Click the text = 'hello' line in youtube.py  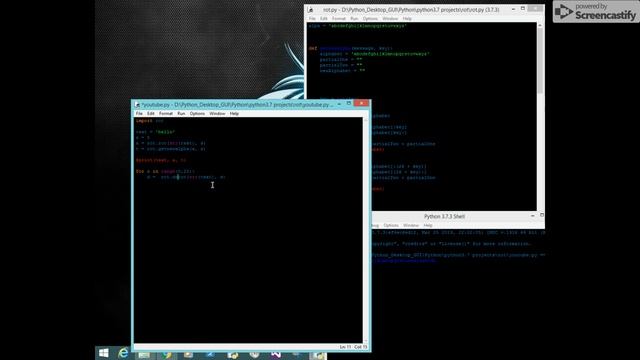click(x=156, y=132)
